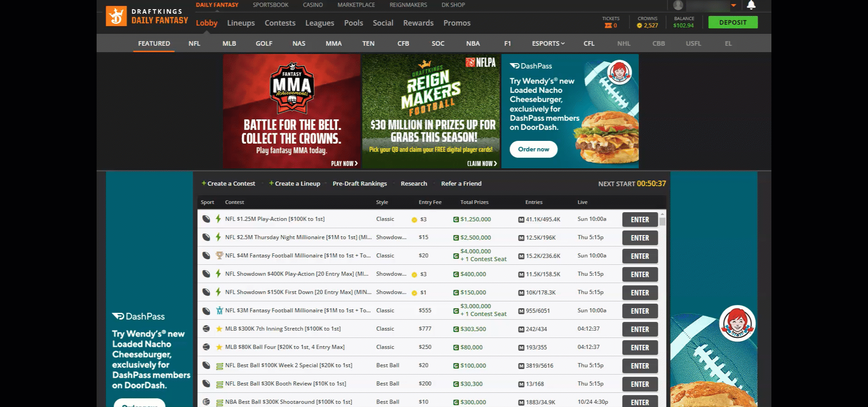Click the best ball icon on NFL Best Ball $100K Week 2

tap(219, 366)
